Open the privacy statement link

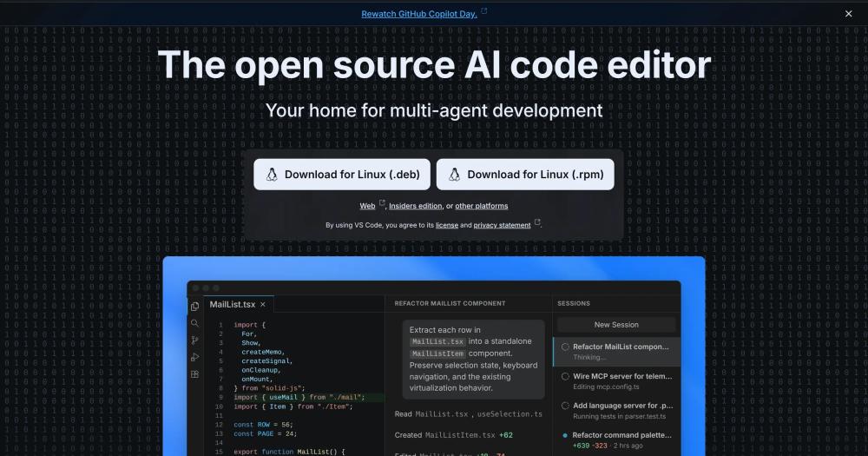[502, 225]
